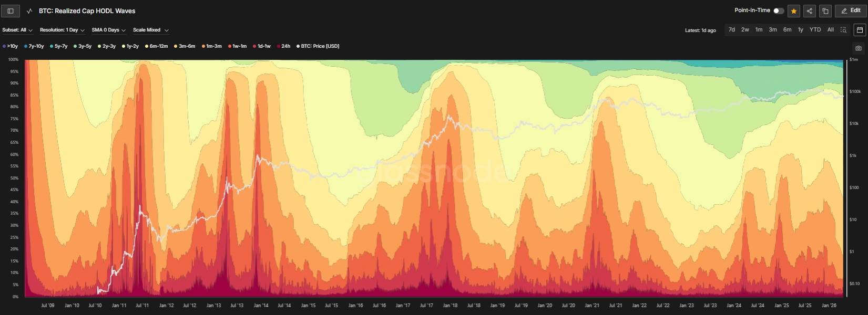
Task: Enable the Point-in-Time switch
Action: point(778,11)
